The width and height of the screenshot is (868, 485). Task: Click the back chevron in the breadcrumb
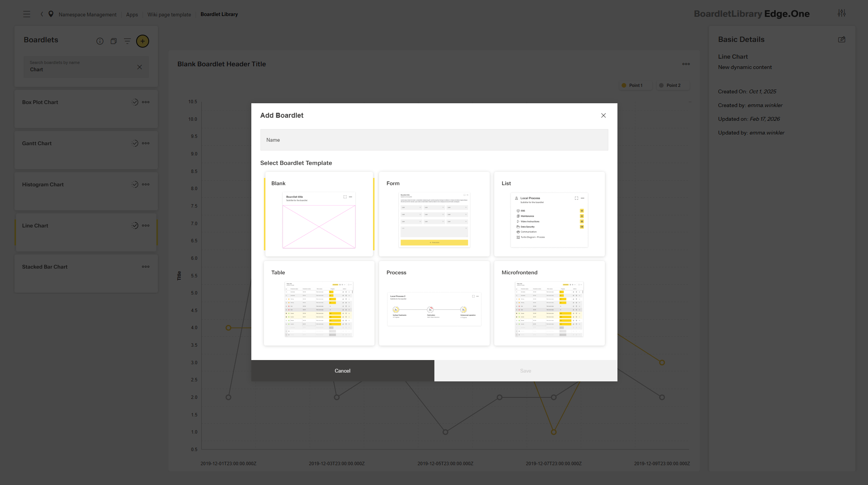(x=42, y=14)
